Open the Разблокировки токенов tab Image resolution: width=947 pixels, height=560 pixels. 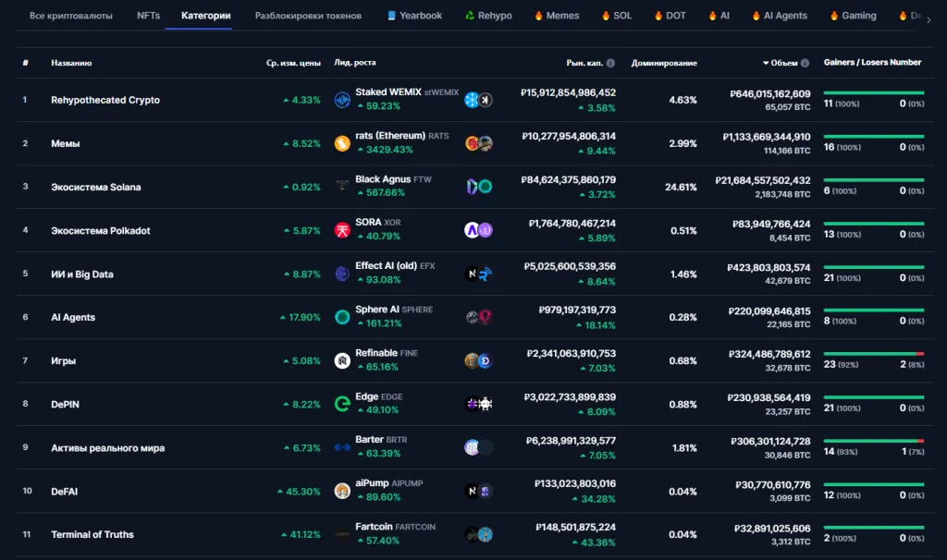[308, 16]
